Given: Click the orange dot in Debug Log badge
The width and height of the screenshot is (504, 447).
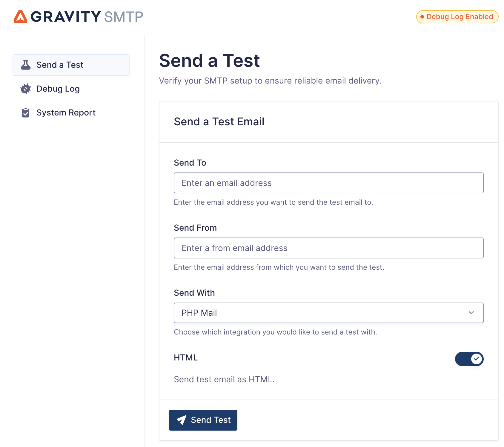Looking at the screenshot, I should click(422, 17).
